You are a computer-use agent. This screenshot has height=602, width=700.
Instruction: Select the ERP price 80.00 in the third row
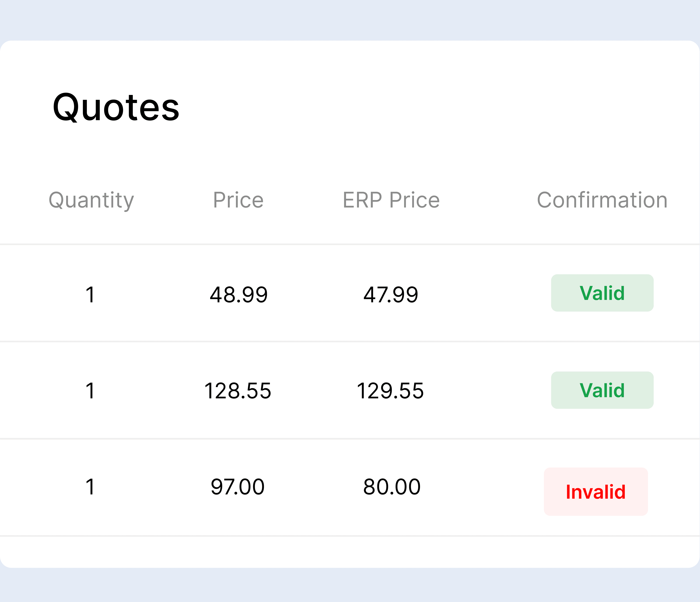[x=391, y=486]
